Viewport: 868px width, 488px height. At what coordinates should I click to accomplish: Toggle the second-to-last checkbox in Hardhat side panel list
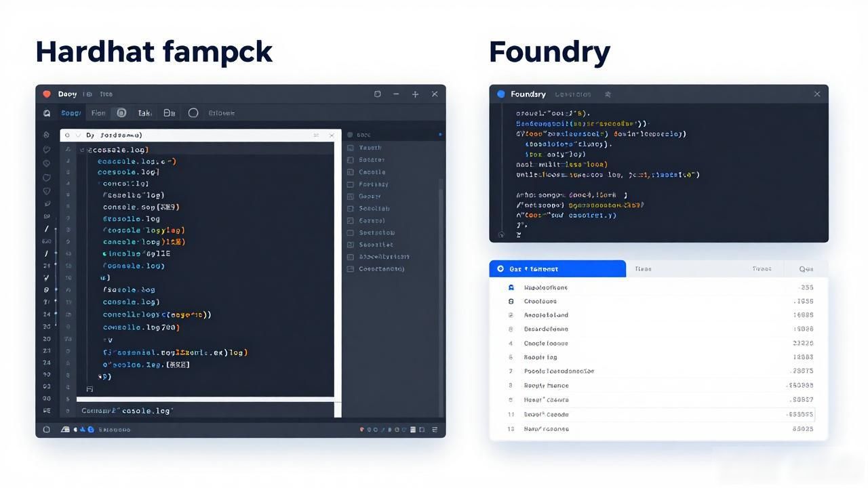[x=351, y=257]
